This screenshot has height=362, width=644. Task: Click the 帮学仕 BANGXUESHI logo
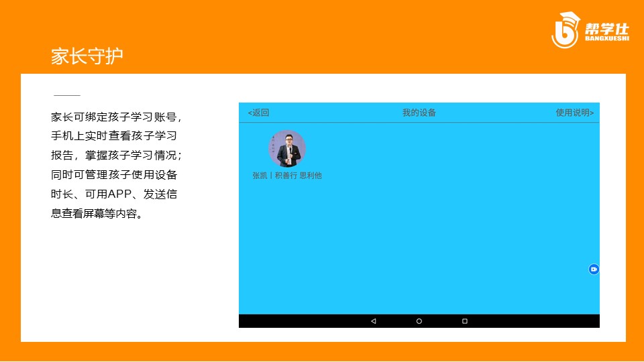click(x=590, y=29)
